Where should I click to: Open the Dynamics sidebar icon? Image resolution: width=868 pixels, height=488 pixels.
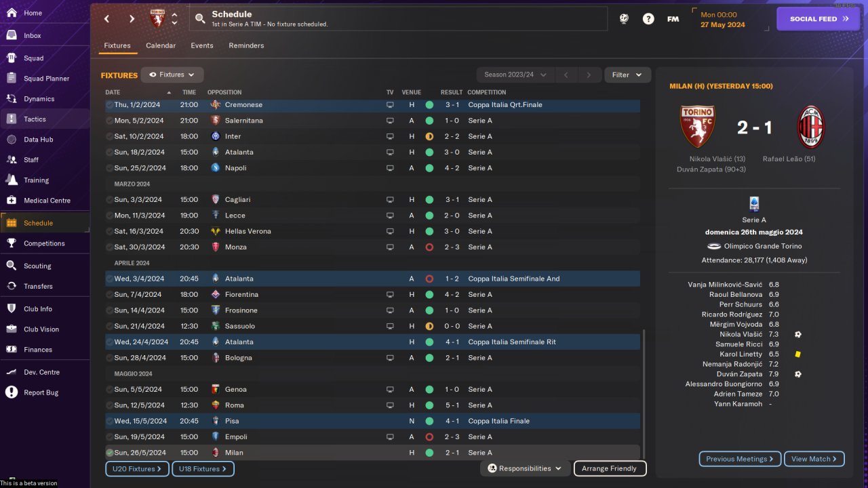12,98
